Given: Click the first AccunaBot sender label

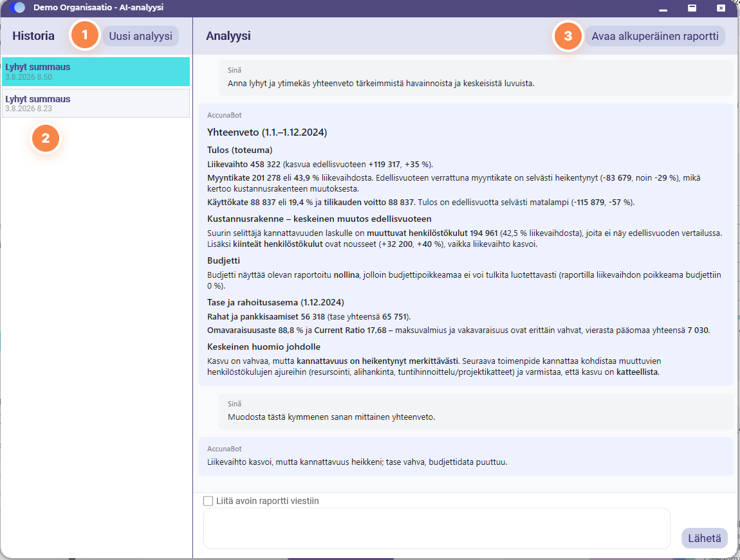Looking at the screenshot, I should point(224,116).
